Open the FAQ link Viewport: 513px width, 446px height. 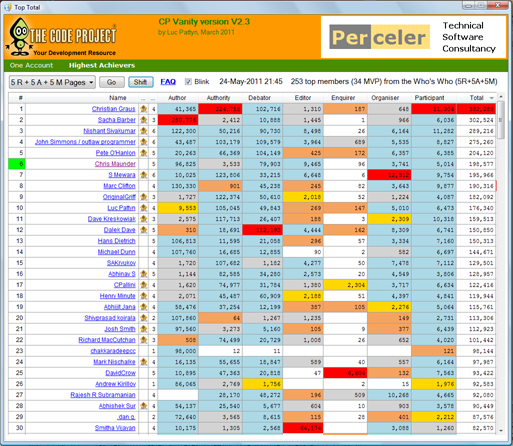pos(168,82)
